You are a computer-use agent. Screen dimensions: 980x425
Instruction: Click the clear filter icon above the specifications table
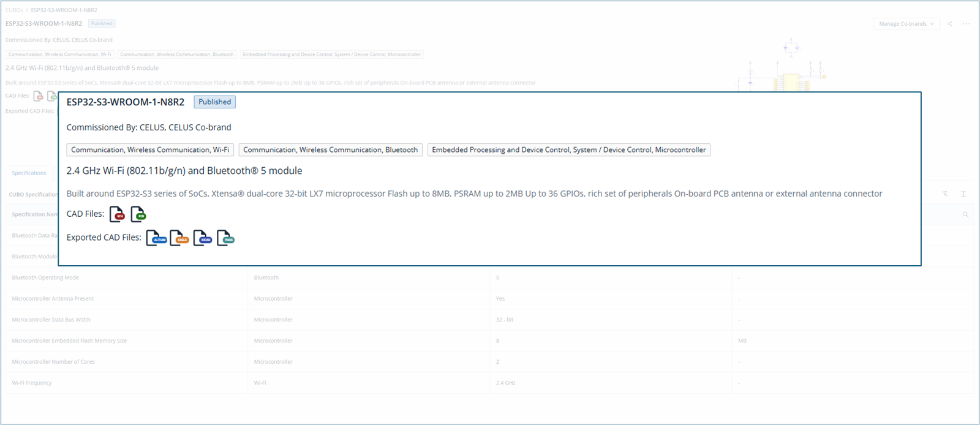[x=945, y=194]
